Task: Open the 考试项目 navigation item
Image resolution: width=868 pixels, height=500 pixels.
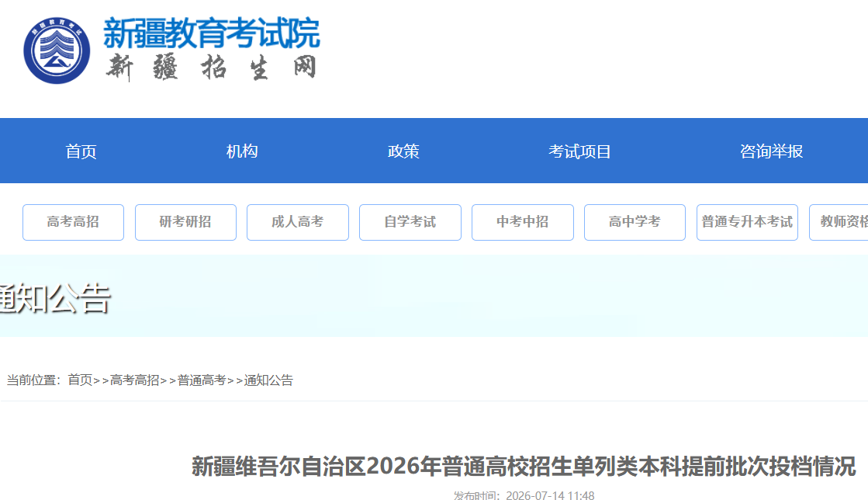Action: coord(579,151)
